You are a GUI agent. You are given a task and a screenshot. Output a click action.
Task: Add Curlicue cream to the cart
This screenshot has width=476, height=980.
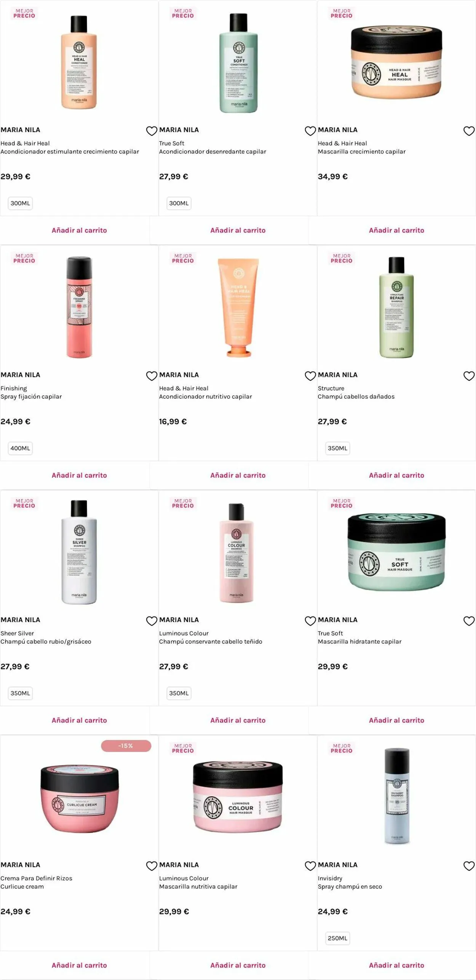coord(79,965)
